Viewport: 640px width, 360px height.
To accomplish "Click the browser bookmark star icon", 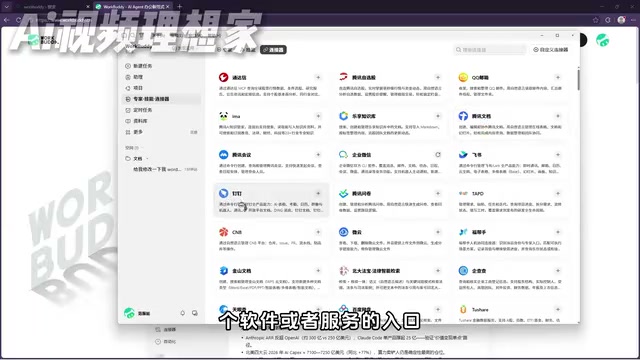I will (x=596, y=20).
